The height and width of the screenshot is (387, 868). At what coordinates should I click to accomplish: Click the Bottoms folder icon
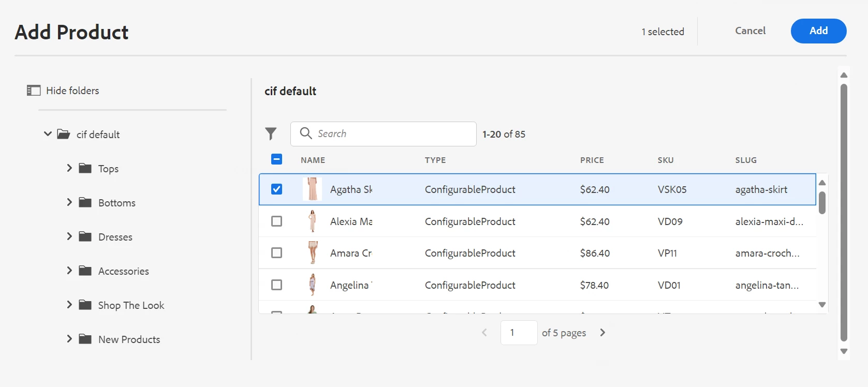(x=85, y=202)
